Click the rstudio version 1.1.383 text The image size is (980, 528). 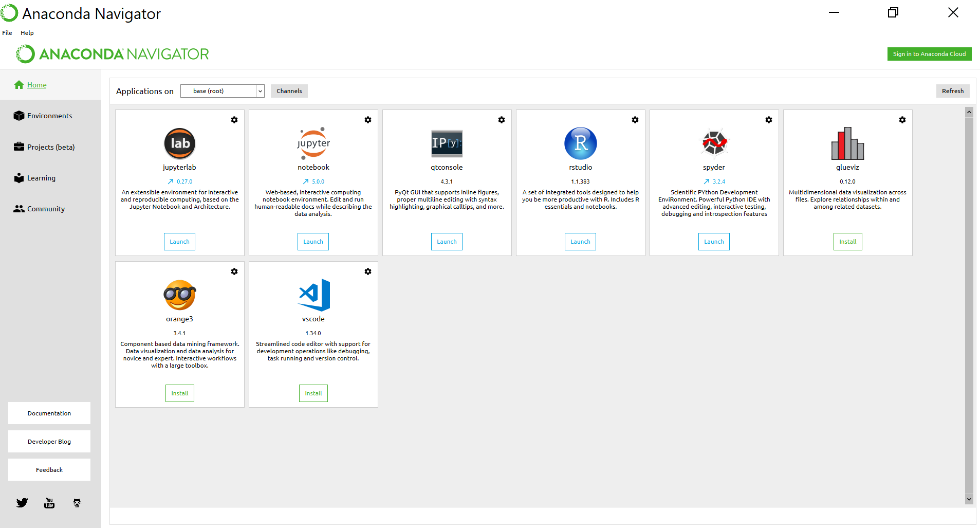[x=581, y=181]
